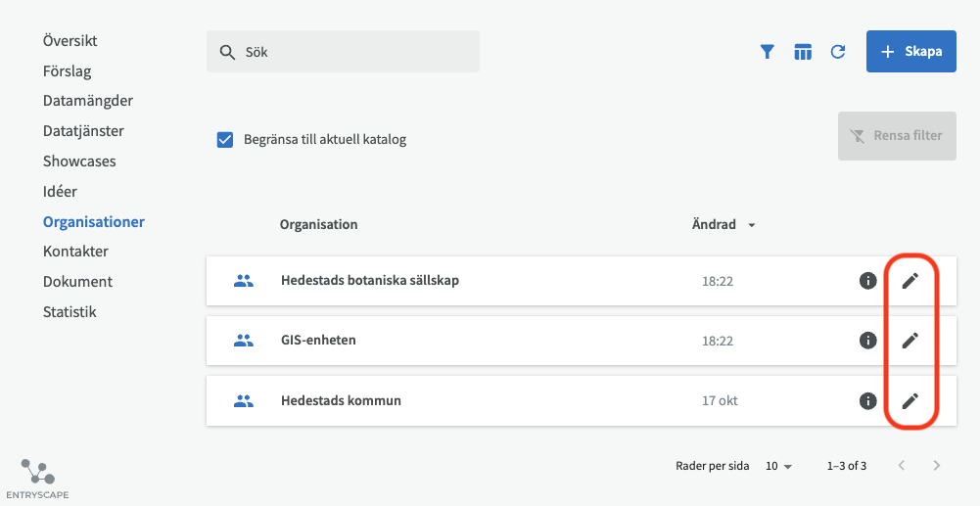Open the Hedestads kommun organisation row
Image resolution: width=980 pixels, height=506 pixels.
(x=341, y=400)
